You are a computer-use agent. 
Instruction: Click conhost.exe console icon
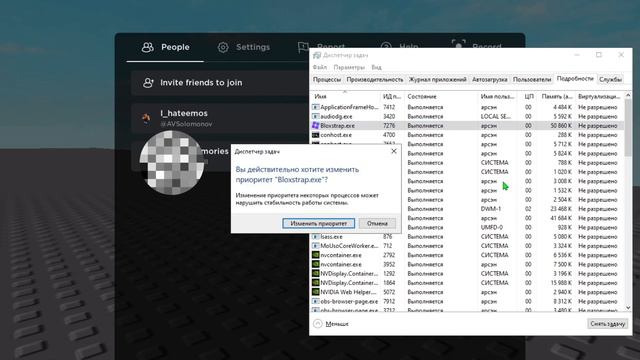[316, 135]
